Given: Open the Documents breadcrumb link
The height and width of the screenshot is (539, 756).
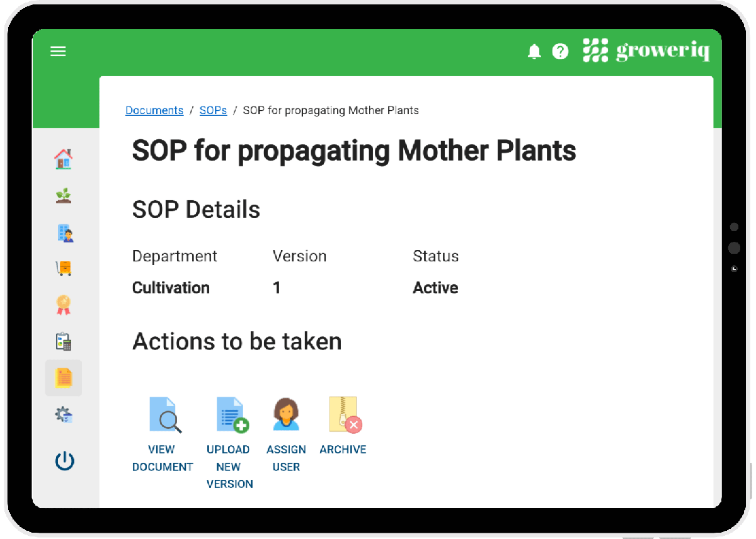Looking at the screenshot, I should click(154, 110).
